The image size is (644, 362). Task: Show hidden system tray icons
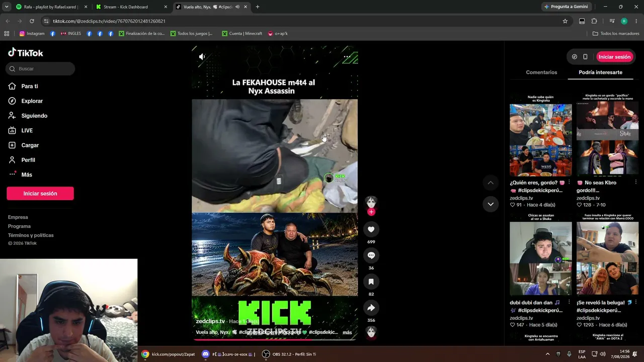pos(547,354)
